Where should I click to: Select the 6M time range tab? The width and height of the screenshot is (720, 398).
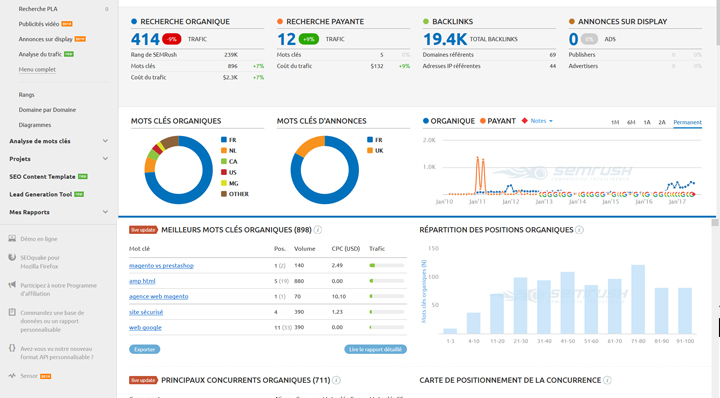tap(631, 123)
